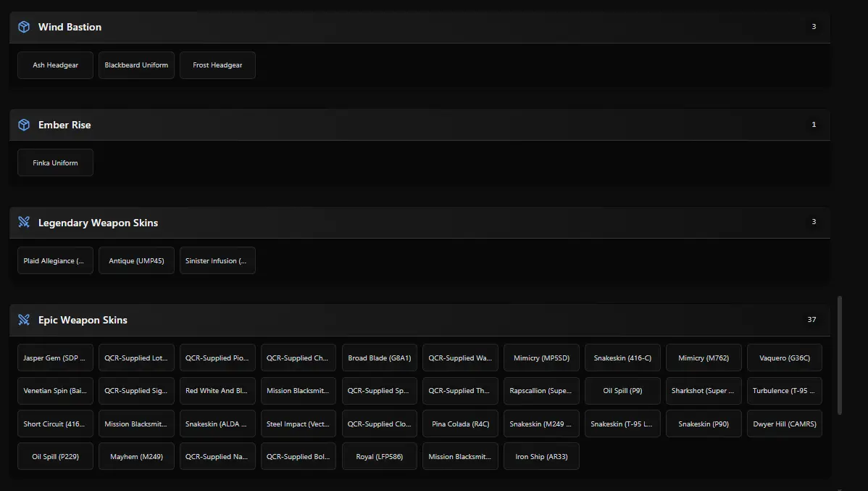Screen dimensions: 868x491
Task: Collapse the Wind Bastion section title
Action: coord(70,27)
